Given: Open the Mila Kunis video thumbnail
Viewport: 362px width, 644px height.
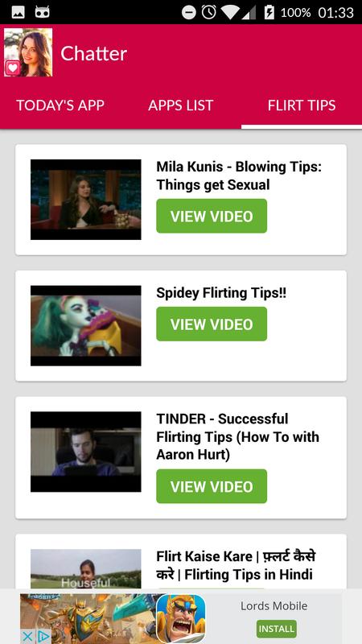Looking at the screenshot, I should [86, 200].
